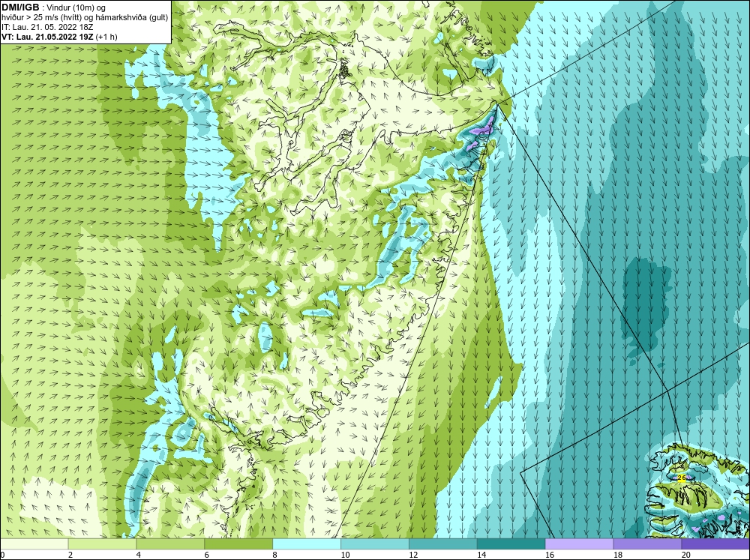
Task: Click the 16–18 m/s lavender legend swatch
Action: [x=579, y=544]
